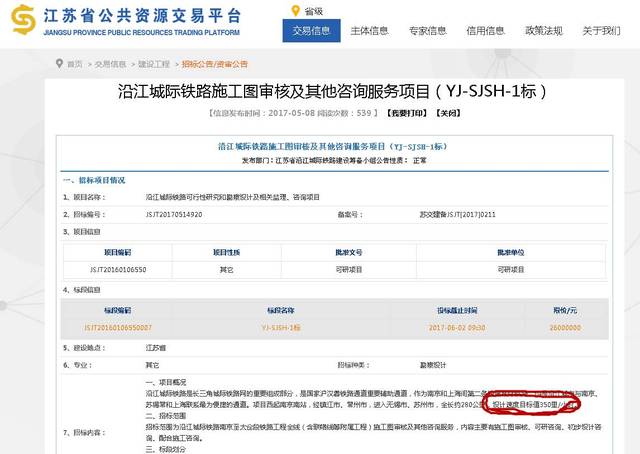
Task: Click section heading 一、招标项目情况
Action: 94,180
